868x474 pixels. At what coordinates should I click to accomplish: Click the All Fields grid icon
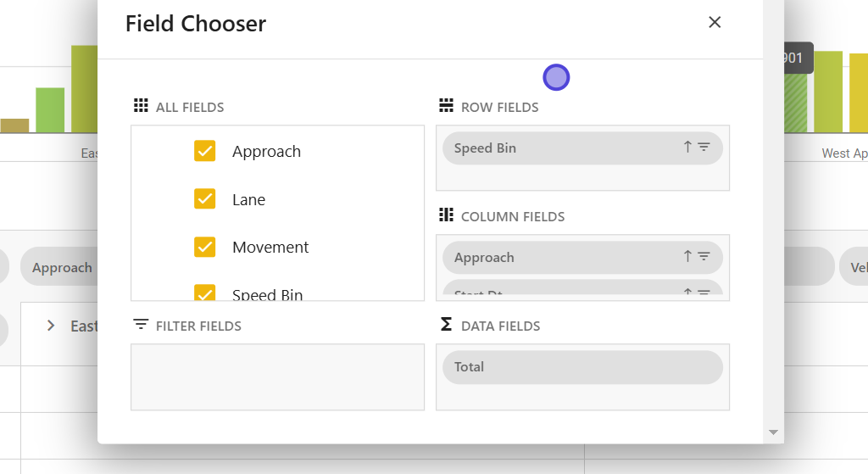click(141, 106)
